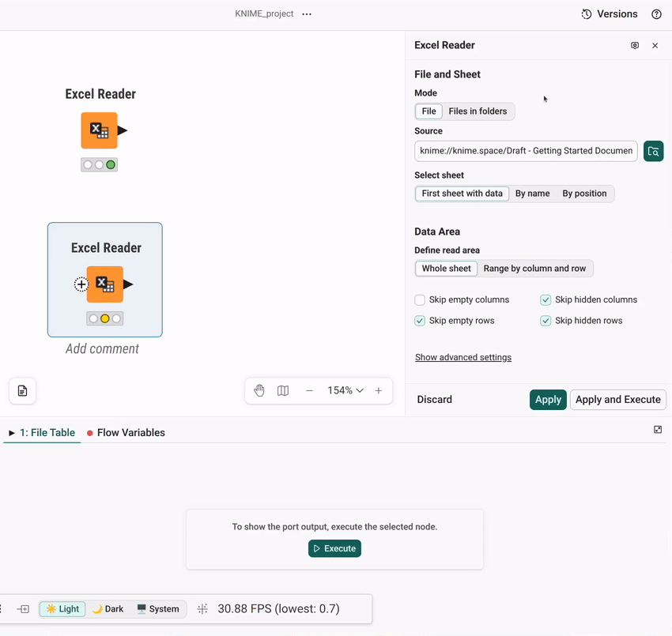Switch to Light theme

(x=62, y=609)
